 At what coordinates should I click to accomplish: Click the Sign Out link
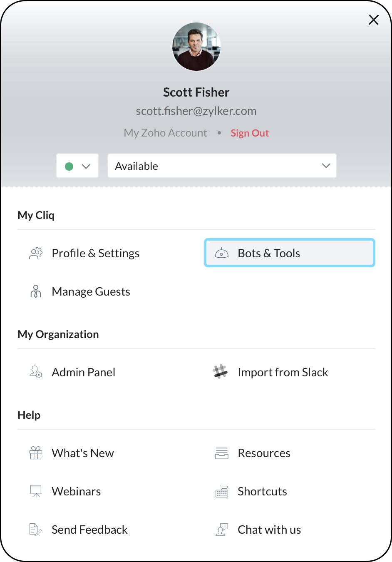pyautogui.click(x=250, y=133)
